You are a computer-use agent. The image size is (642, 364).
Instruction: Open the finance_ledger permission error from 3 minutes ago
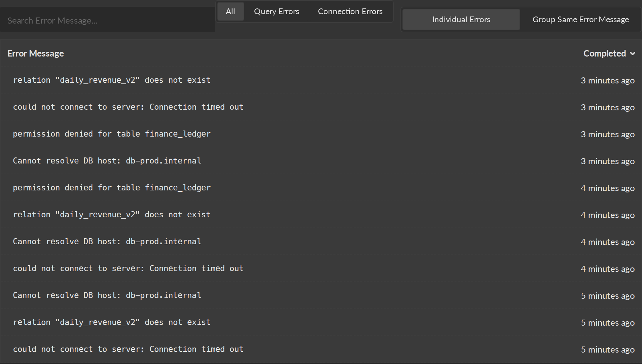(321, 134)
